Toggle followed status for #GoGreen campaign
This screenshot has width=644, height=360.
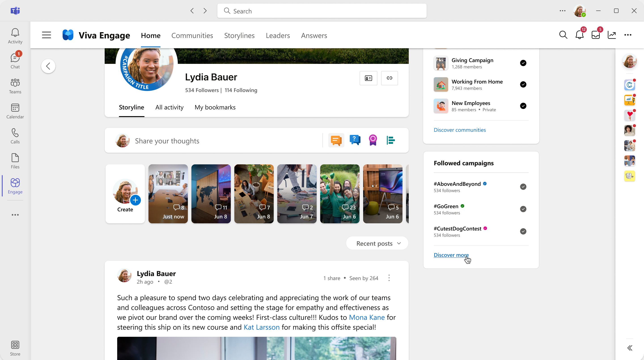(x=523, y=209)
